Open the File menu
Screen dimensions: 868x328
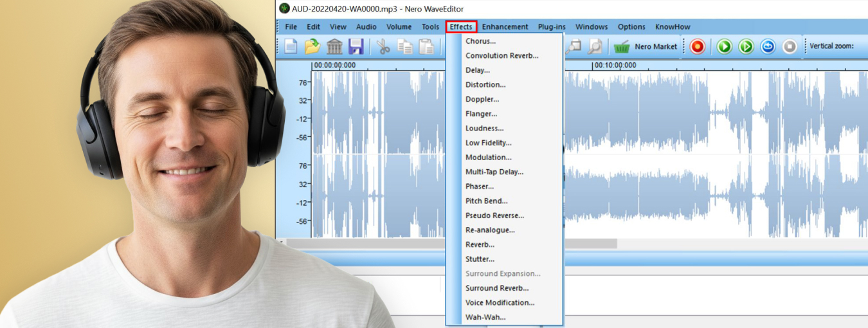click(x=291, y=26)
